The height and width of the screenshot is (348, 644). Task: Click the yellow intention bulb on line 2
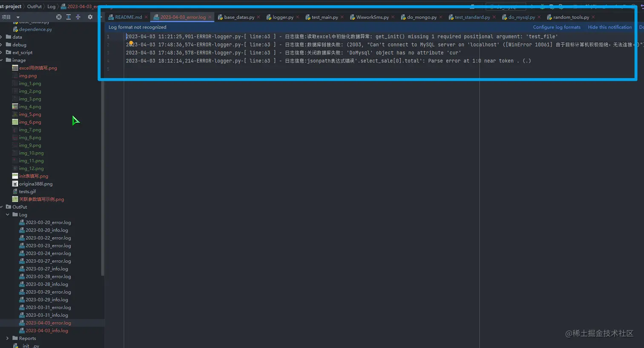click(x=131, y=43)
